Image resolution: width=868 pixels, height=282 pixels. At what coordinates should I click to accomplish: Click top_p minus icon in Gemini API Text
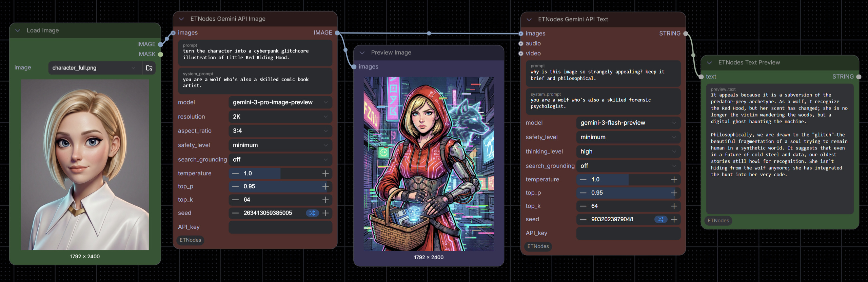[x=583, y=193]
